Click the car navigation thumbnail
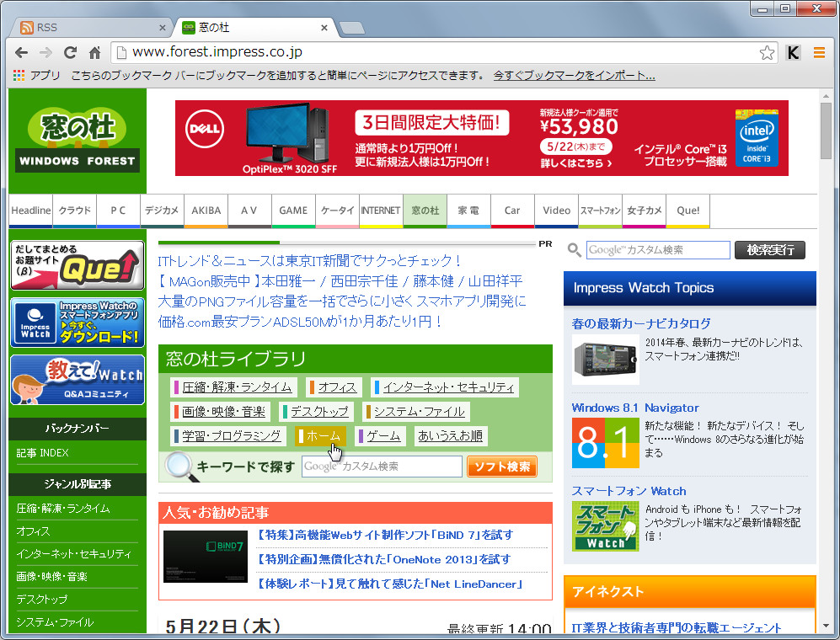Viewport: 840px width, 640px height. tap(606, 360)
